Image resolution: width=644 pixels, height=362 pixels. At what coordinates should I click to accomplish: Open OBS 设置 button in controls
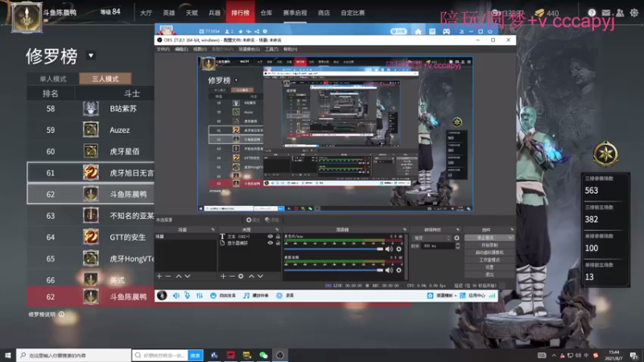pyautogui.click(x=489, y=267)
